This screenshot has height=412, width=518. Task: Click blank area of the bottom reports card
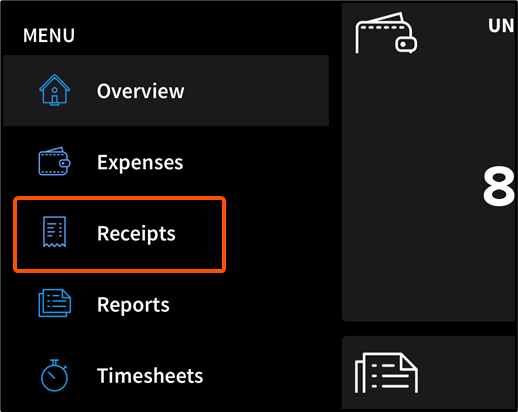[x=467, y=373]
